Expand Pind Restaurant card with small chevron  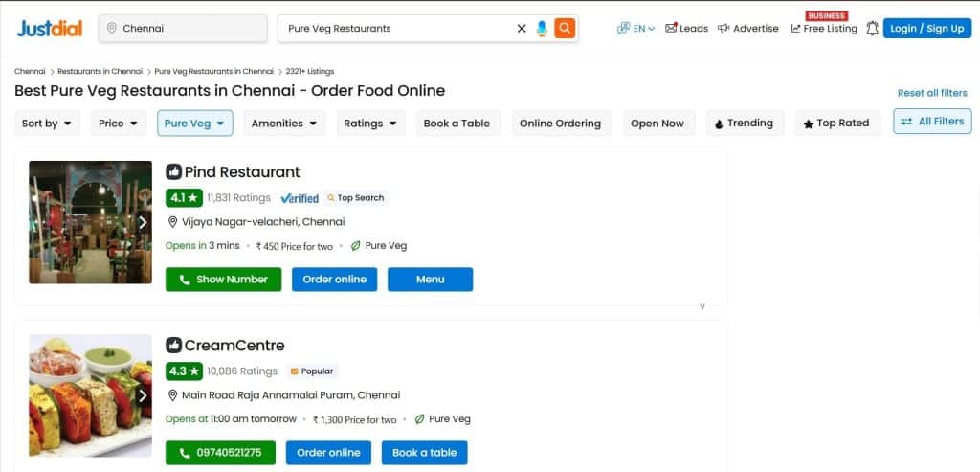pos(702,307)
